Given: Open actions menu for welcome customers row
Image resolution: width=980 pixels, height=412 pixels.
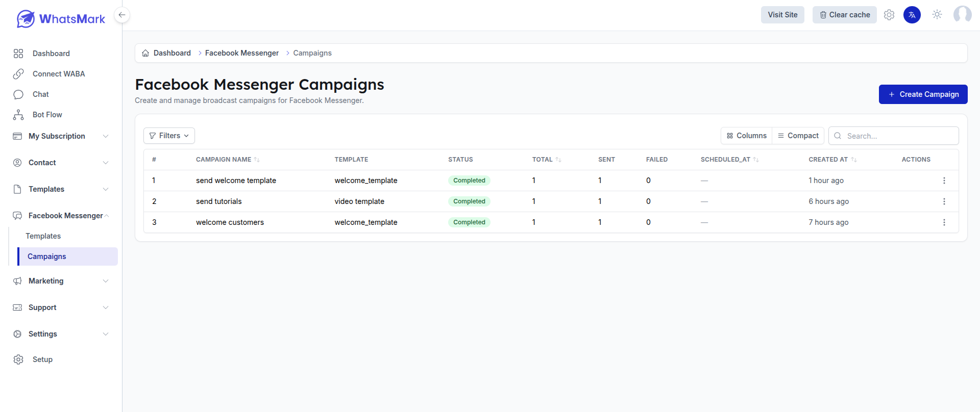Looking at the screenshot, I should pos(944,222).
